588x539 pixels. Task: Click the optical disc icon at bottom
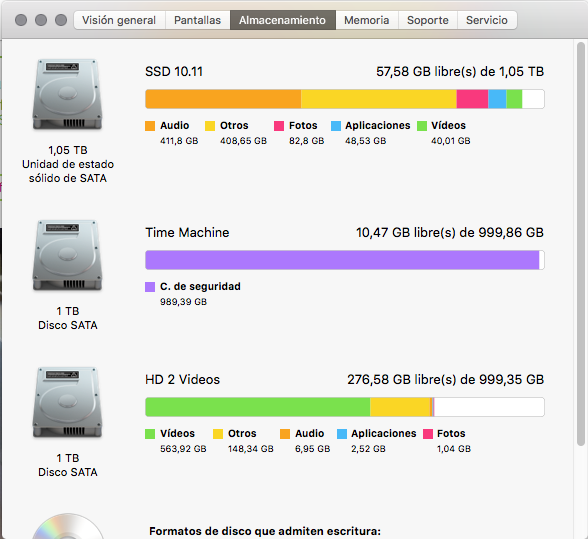(x=68, y=526)
